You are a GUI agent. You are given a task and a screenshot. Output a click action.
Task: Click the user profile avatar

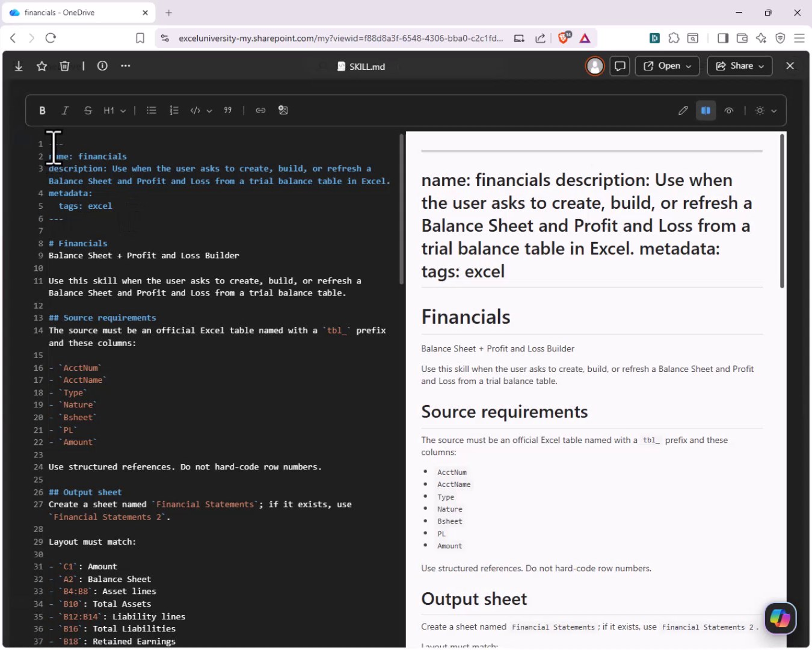[595, 66]
